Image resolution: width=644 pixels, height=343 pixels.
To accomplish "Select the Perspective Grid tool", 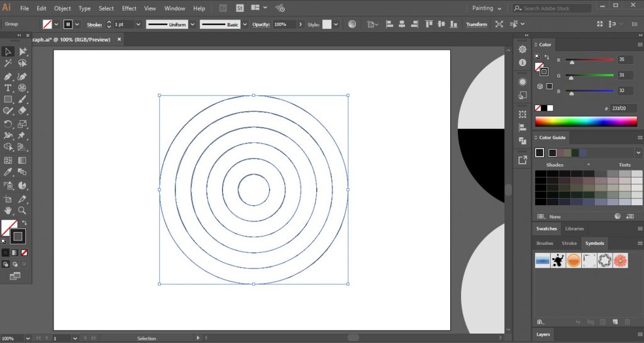I will [x=23, y=147].
